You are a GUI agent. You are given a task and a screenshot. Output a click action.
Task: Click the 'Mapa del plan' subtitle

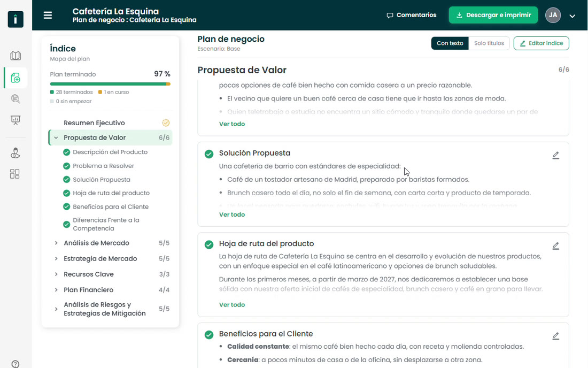pyautogui.click(x=69, y=59)
